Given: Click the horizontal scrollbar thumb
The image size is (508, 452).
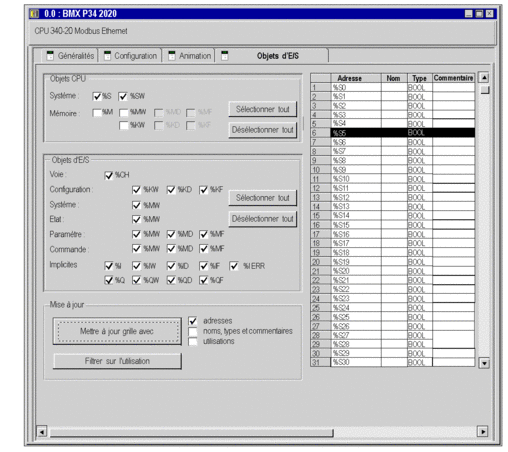Looking at the screenshot, I should point(191,433).
